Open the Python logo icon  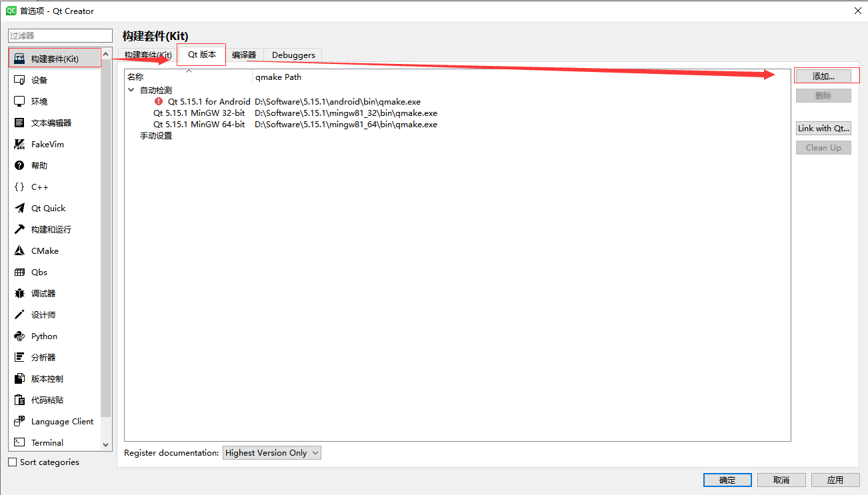click(x=19, y=336)
